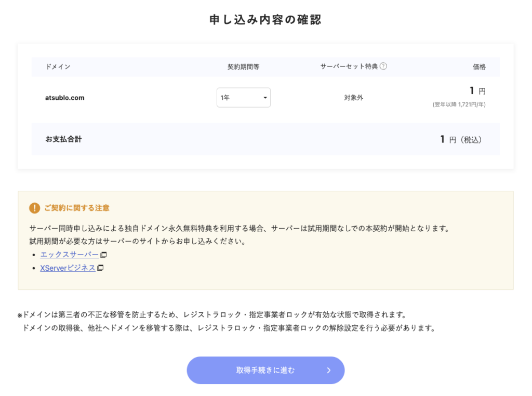Click the help icon beside サーバーセット特典

point(383,67)
